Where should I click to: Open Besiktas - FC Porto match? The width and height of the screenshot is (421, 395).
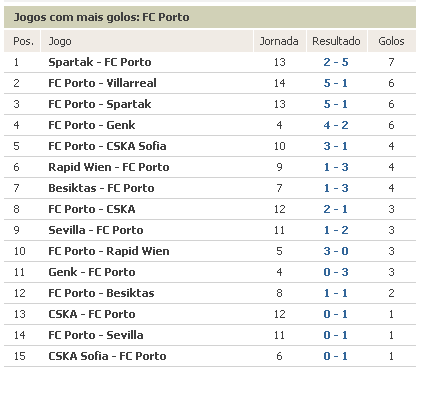coord(101,188)
